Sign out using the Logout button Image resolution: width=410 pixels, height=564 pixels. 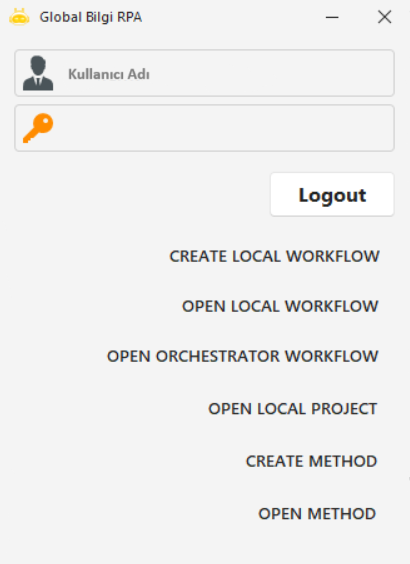[x=332, y=195]
